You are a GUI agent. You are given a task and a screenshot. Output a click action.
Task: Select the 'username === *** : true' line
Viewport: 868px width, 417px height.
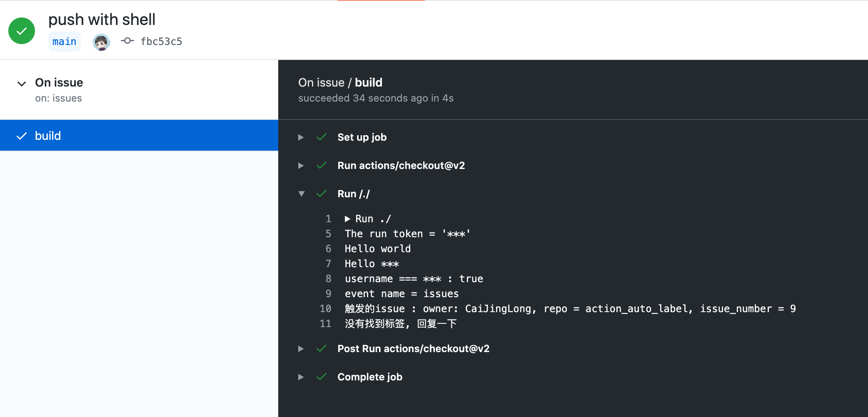[414, 279]
